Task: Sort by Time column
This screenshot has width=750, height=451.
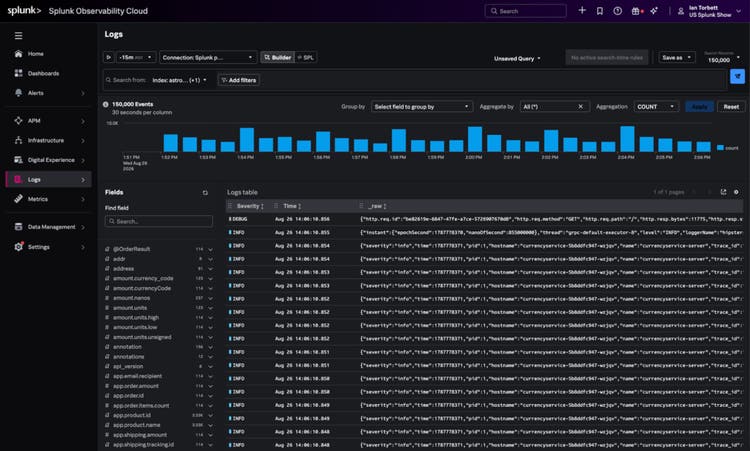Action: 292,206
